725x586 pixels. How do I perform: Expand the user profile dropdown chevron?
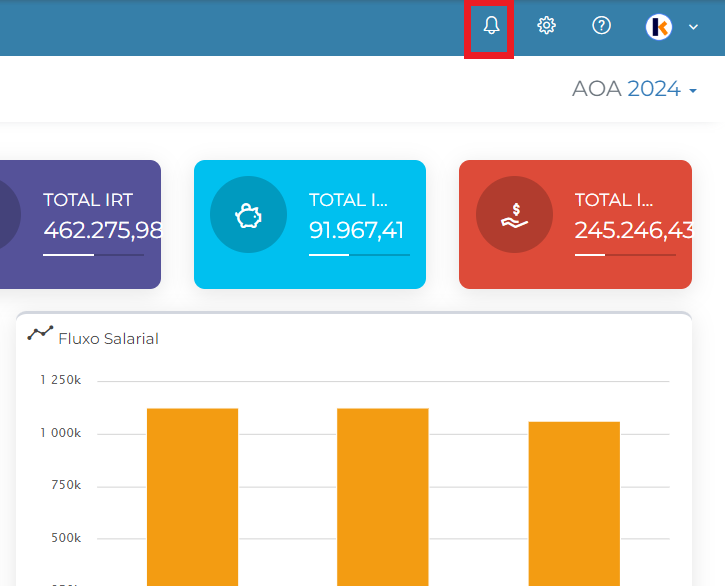coord(693,27)
